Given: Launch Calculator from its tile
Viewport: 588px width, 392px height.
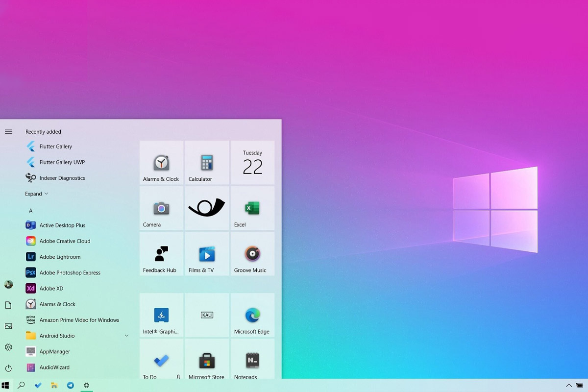Looking at the screenshot, I should 207,163.
